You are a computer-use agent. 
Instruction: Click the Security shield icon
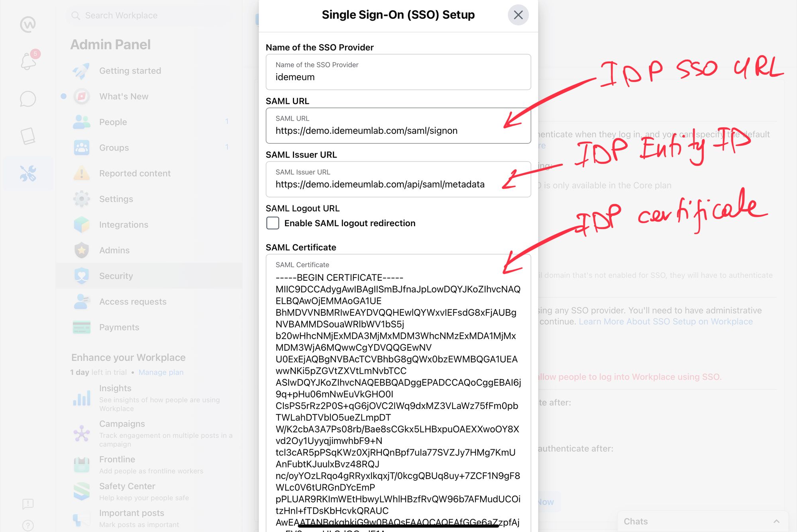coord(82,276)
